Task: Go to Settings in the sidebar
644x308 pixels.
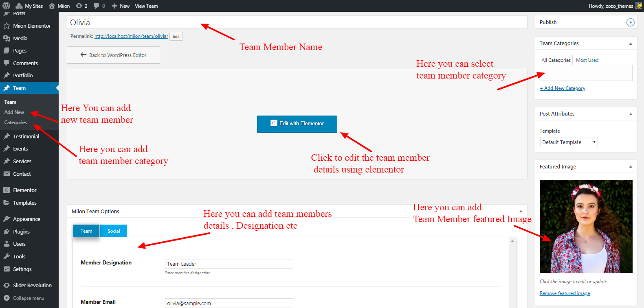Action: coord(22,269)
